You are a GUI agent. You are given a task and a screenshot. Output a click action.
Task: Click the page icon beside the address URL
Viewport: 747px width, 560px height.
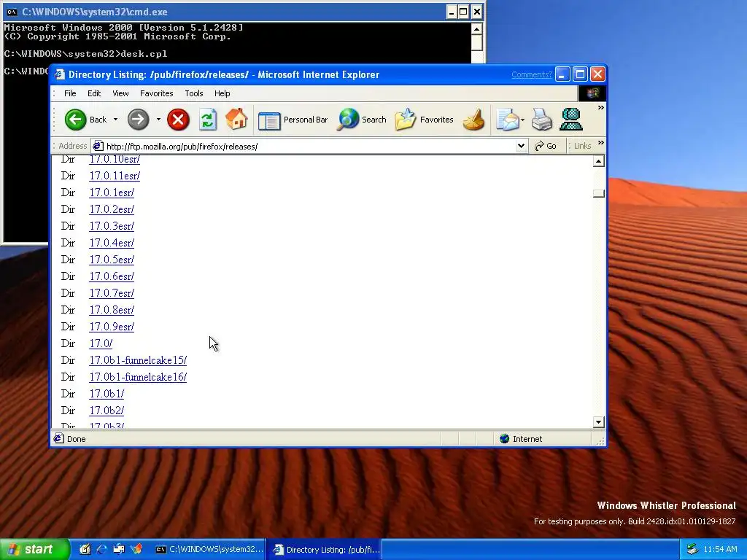98,146
